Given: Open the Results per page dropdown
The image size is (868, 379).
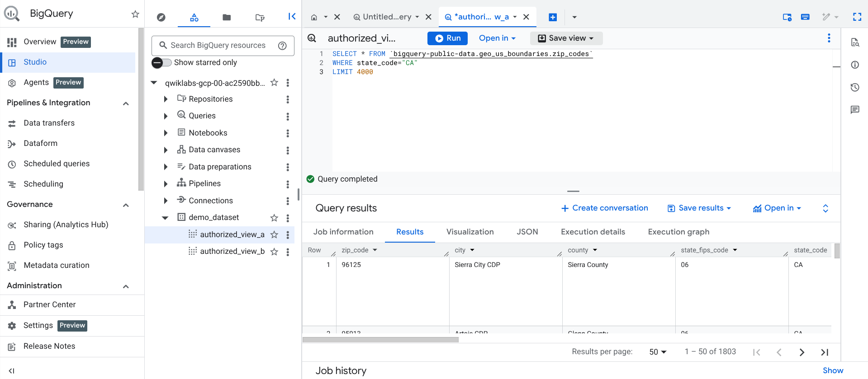Looking at the screenshot, I should click(658, 352).
